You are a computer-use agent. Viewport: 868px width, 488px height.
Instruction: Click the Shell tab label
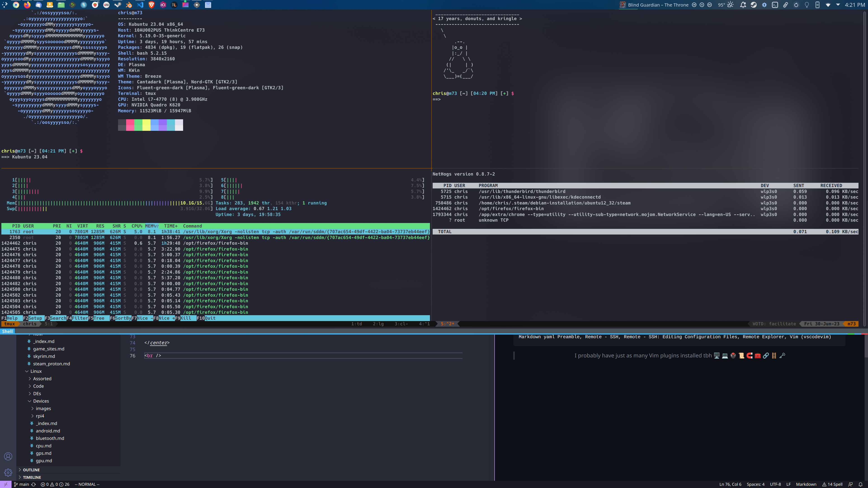pos(7,331)
